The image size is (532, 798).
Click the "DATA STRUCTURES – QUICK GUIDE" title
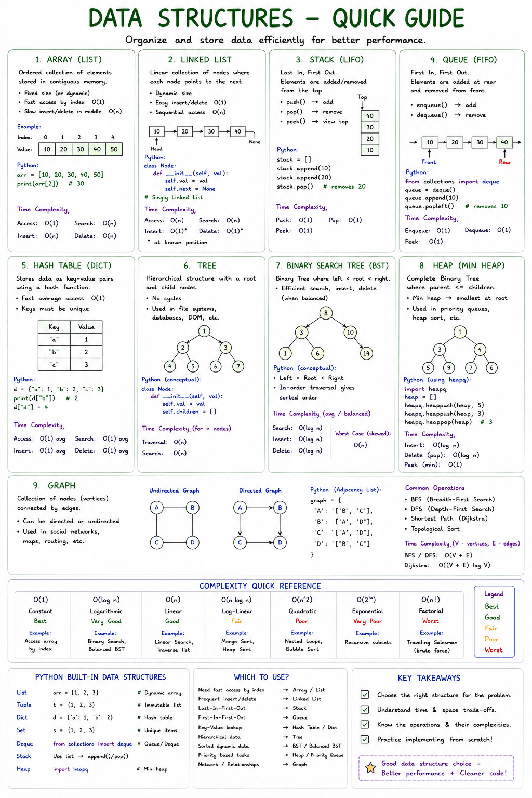tap(276, 19)
